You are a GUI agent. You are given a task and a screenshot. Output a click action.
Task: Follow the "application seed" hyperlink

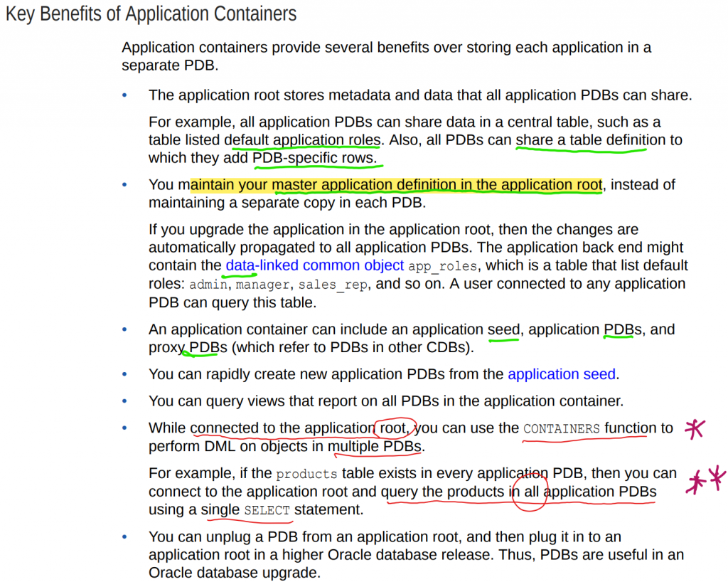point(562,374)
